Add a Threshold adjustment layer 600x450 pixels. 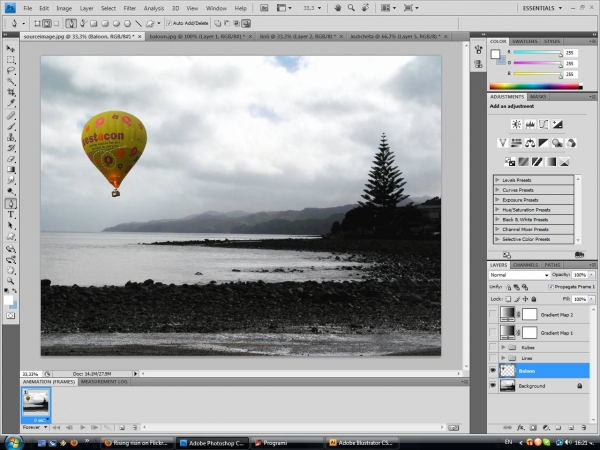coord(537,162)
